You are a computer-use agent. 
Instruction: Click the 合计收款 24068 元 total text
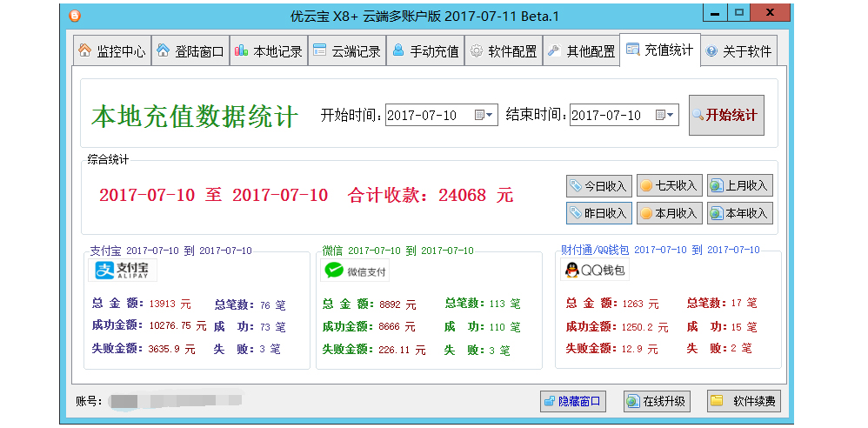pos(431,195)
